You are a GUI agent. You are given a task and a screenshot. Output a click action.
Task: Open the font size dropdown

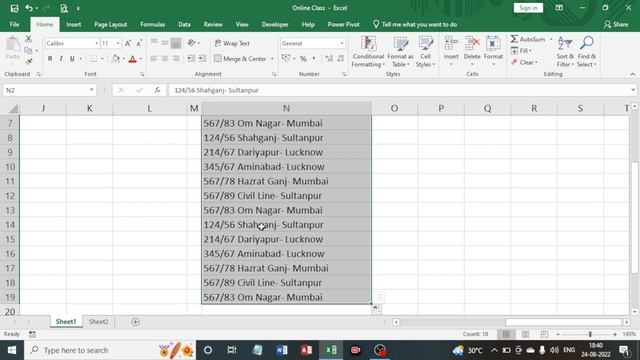point(118,43)
